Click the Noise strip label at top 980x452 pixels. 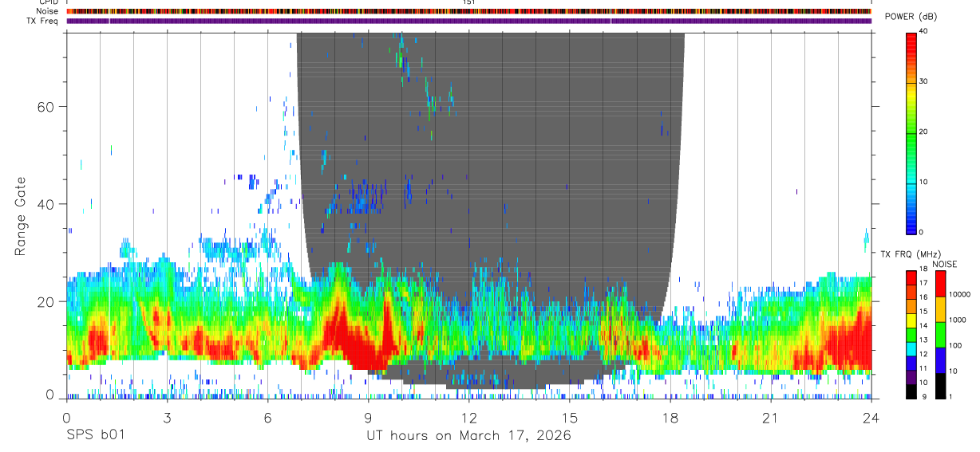tap(48, 11)
